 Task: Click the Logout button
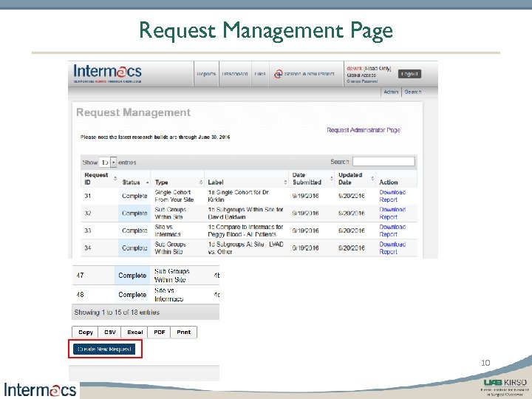click(409, 74)
